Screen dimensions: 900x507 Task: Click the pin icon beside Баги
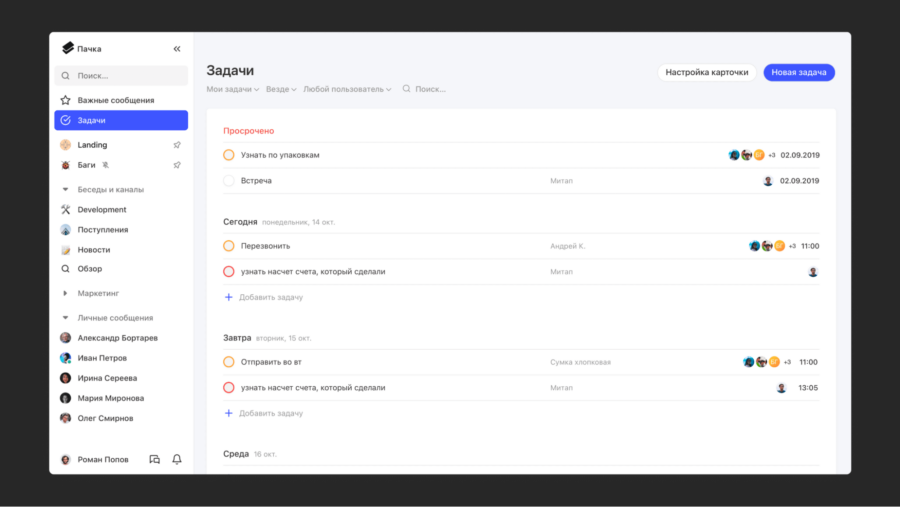177,165
